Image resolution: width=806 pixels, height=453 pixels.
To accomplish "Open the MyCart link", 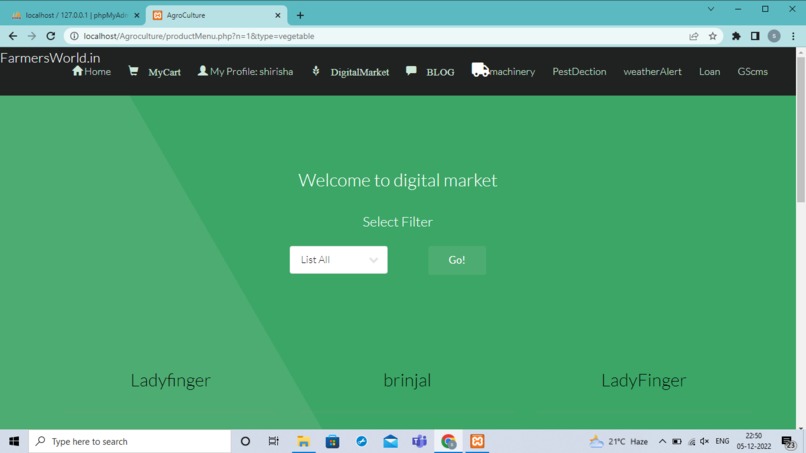I will [164, 73].
